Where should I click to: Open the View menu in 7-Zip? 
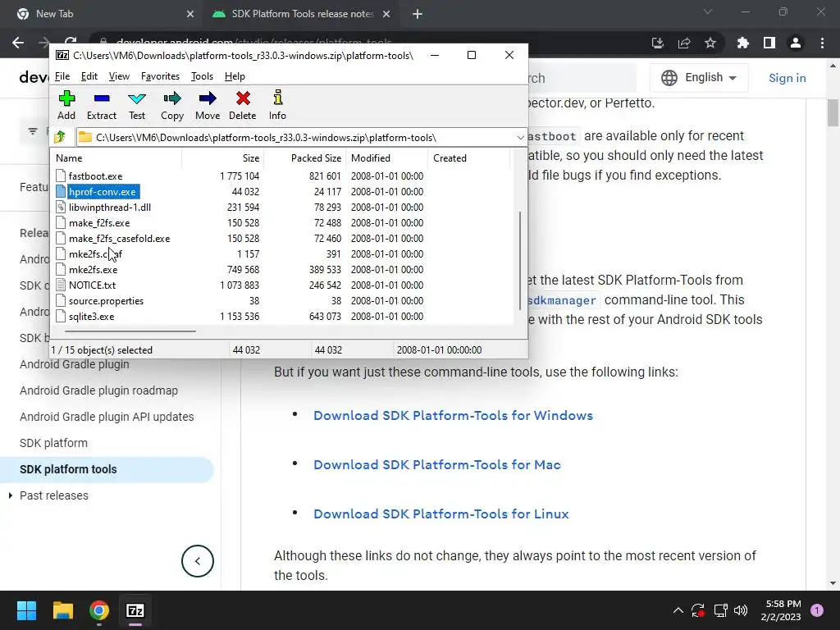click(119, 76)
